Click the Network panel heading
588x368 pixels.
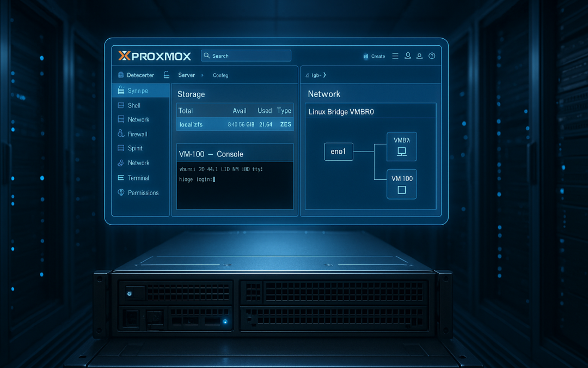pos(324,94)
